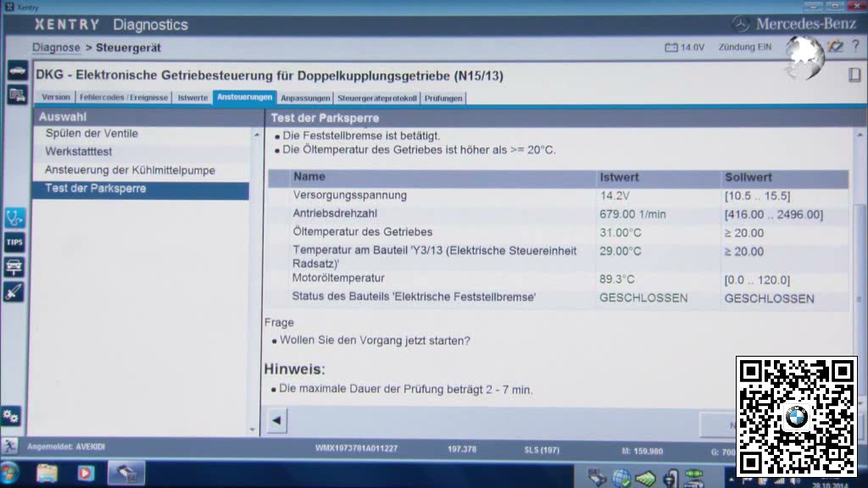Click the 679.00 1/min value
Viewport: 868px width, 488px height.
click(x=632, y=214)
